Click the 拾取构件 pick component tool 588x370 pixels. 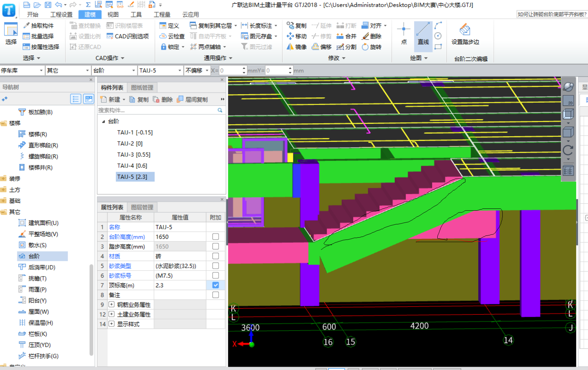[x=38, y=26]
